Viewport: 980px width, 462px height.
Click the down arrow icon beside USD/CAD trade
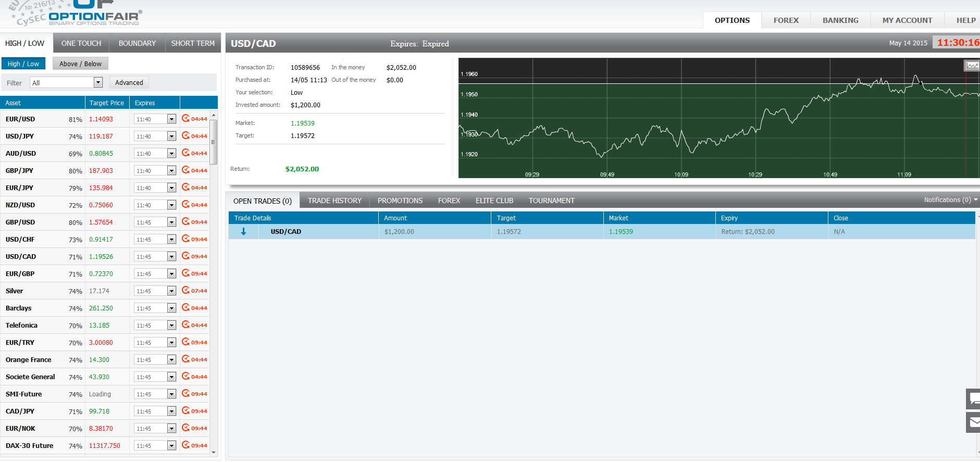243,232
